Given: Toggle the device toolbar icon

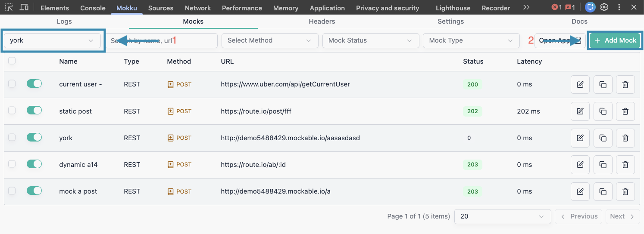Looking at the screenshot, I should [25, 7].
